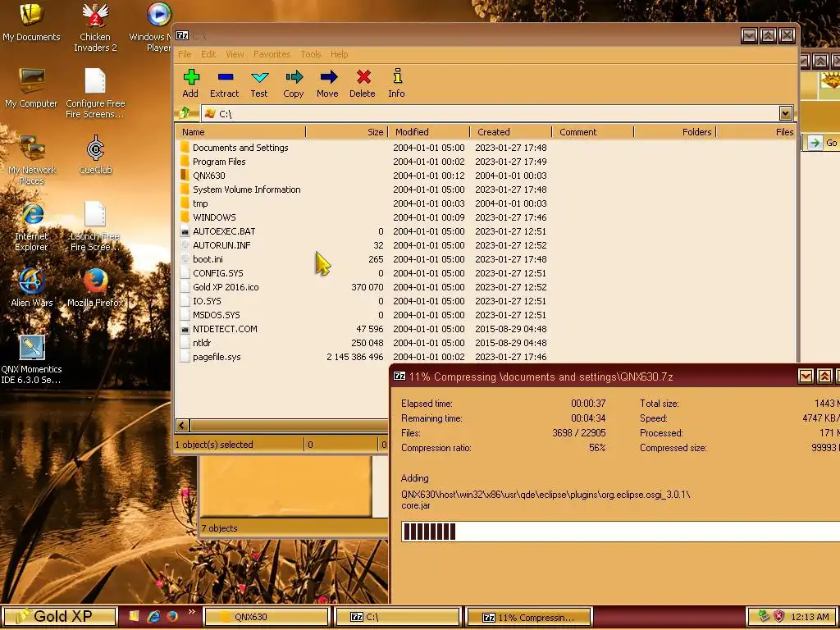Click the safely remove hardware tray icon
840x630 pixels.
[x=764, y=617]
